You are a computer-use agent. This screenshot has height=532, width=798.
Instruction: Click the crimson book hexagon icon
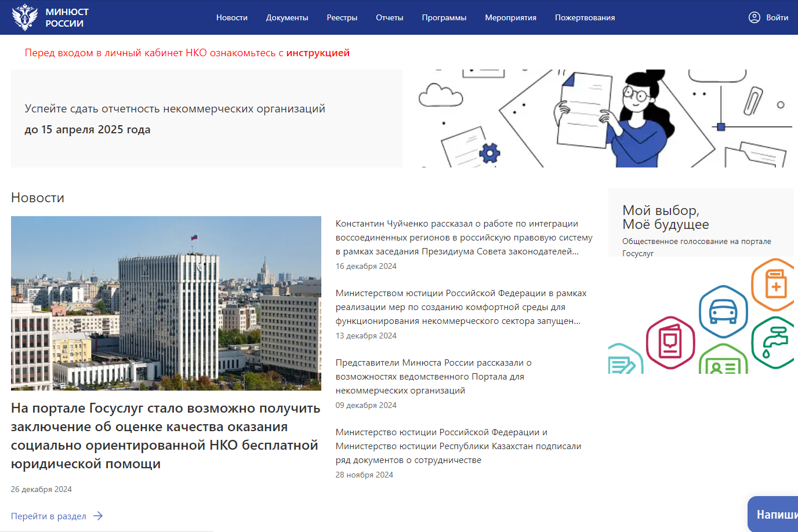670,342
